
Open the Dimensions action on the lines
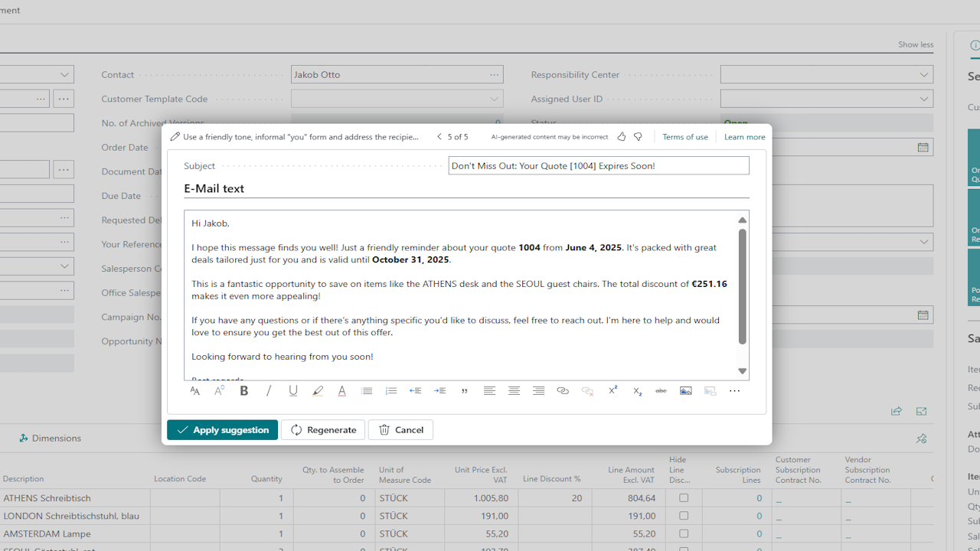point(50,439)
